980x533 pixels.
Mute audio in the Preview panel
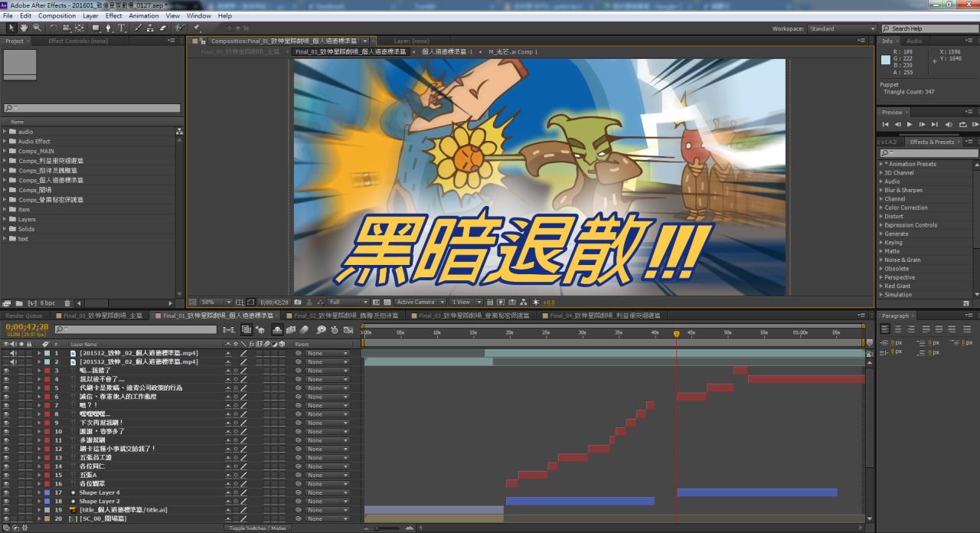949,124
